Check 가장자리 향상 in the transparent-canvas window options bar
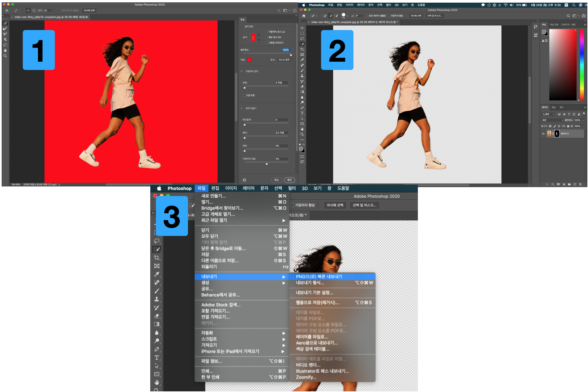The width and height of the screenshot is (588, 392). [x=388, y=16]
